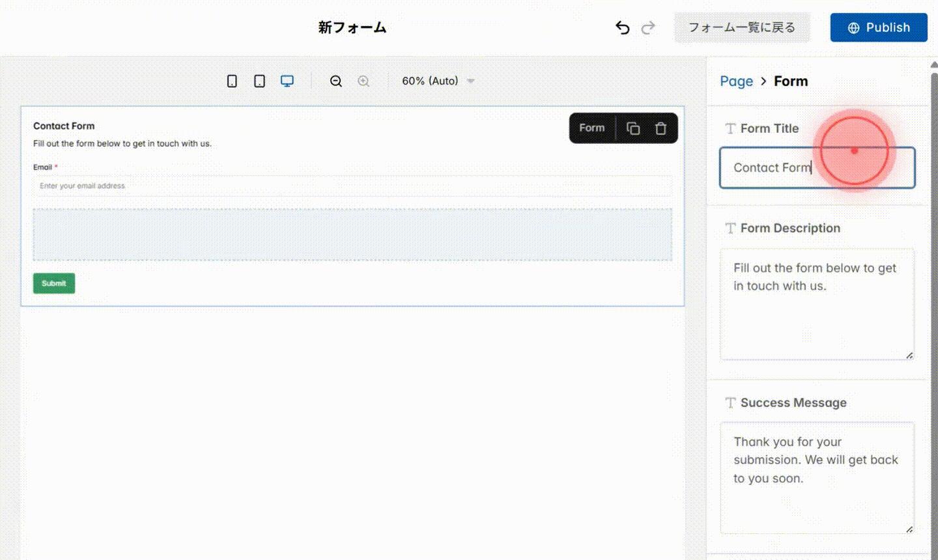Switch to tablet preview mode

coord(259,81)
